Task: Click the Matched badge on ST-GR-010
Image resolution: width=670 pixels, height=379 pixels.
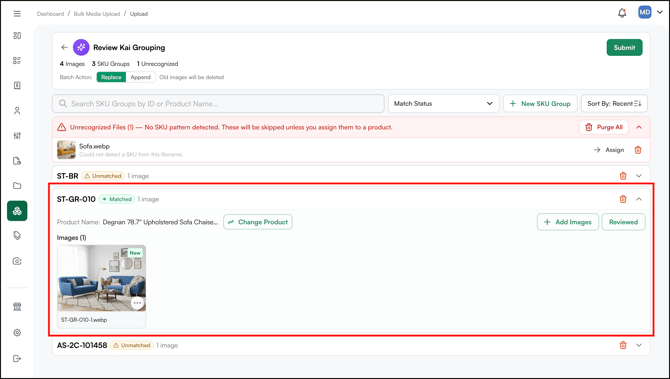Action: click(x=117, y=199)
